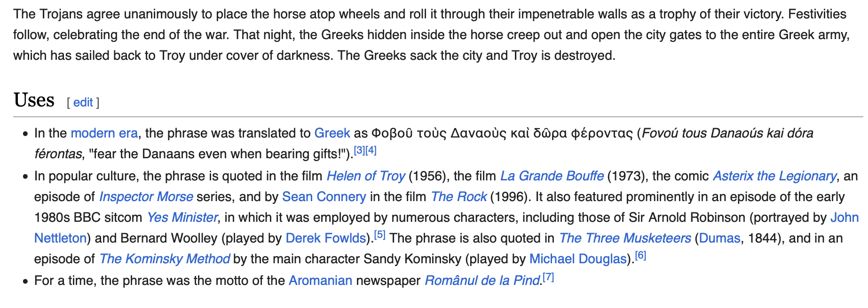Screen dimensions: 868x308
Task: Click the edit link beside Uses
Action: (83, 103)
